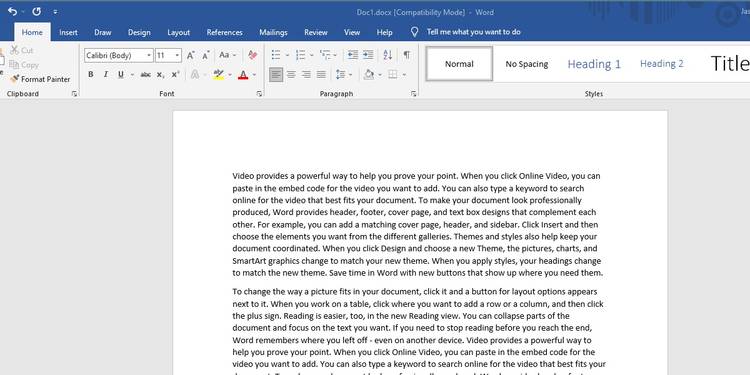
Task: Expand the highlight color dropdown arrow
Action: pos(230,75)
